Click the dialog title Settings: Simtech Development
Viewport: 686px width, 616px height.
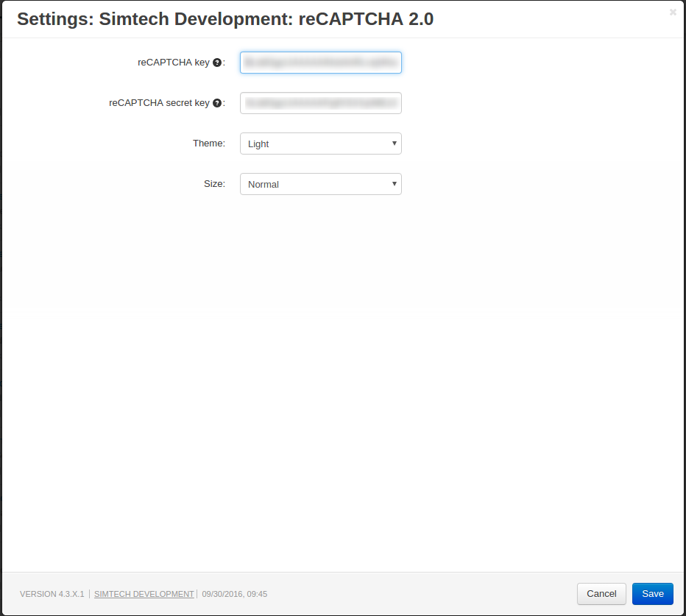pos(225,19)
